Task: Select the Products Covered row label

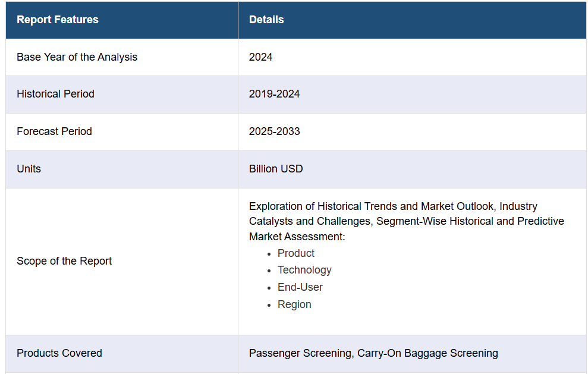Action: tap(59, 353)
